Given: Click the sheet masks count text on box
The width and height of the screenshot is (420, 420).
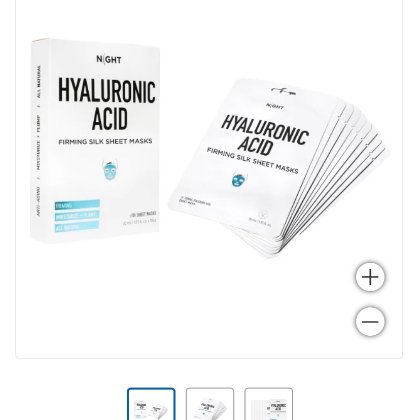Looking at the screenshot, I should (x=143, y=214).
